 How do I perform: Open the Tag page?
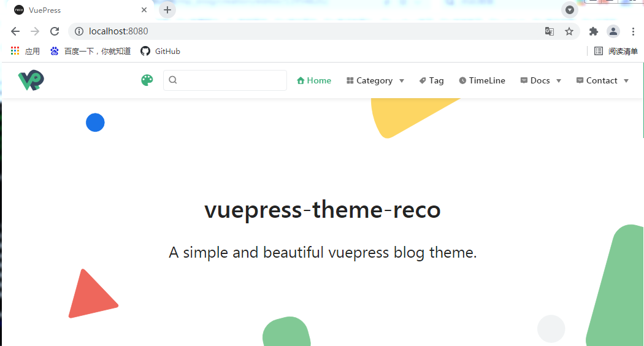[x=431, y=80]
